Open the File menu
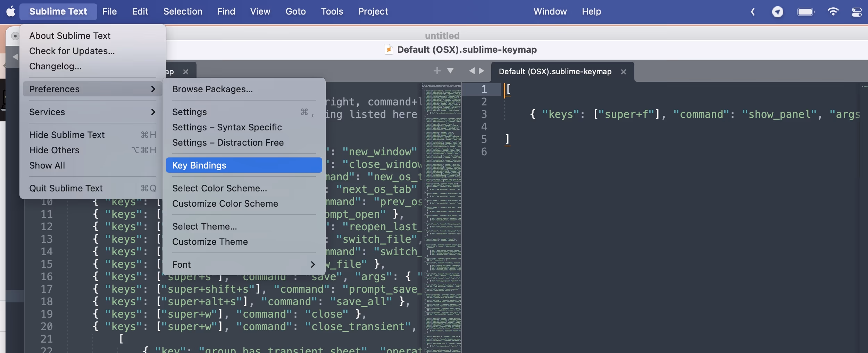This screenshot has width=868, height=353. [109, 11]
